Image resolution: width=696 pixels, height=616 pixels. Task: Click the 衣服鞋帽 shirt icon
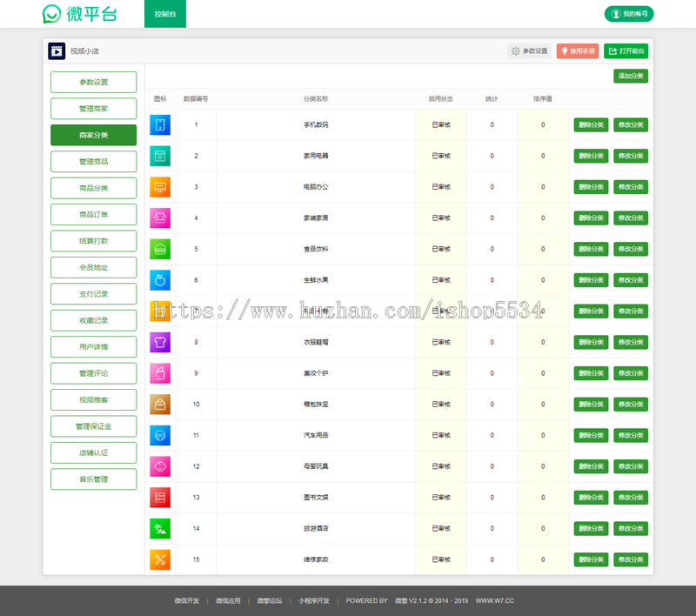[160, 342]
